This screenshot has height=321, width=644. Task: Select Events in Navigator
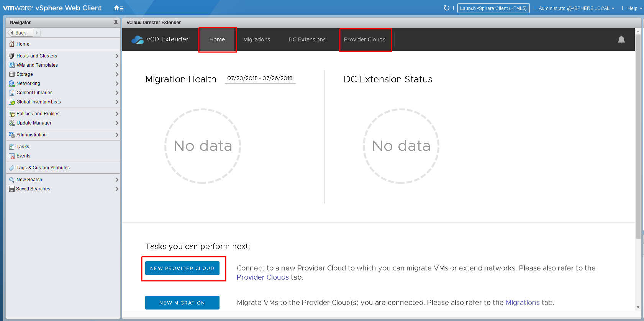tap(23, 156)
